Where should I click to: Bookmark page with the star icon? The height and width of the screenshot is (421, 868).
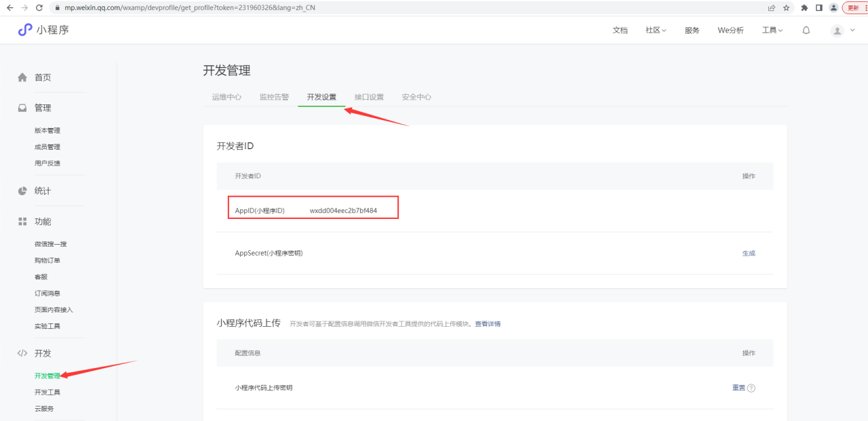(x=786, y=7)
